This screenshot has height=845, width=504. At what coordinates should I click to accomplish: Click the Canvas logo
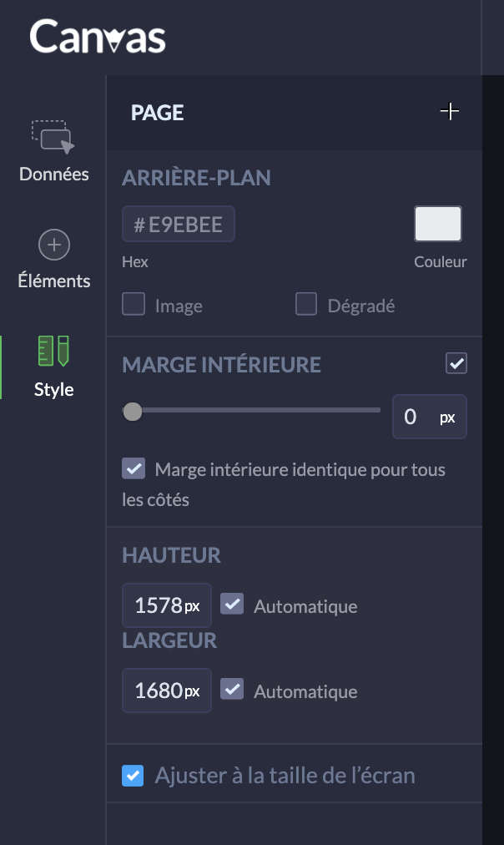click(x=98, y=38)
